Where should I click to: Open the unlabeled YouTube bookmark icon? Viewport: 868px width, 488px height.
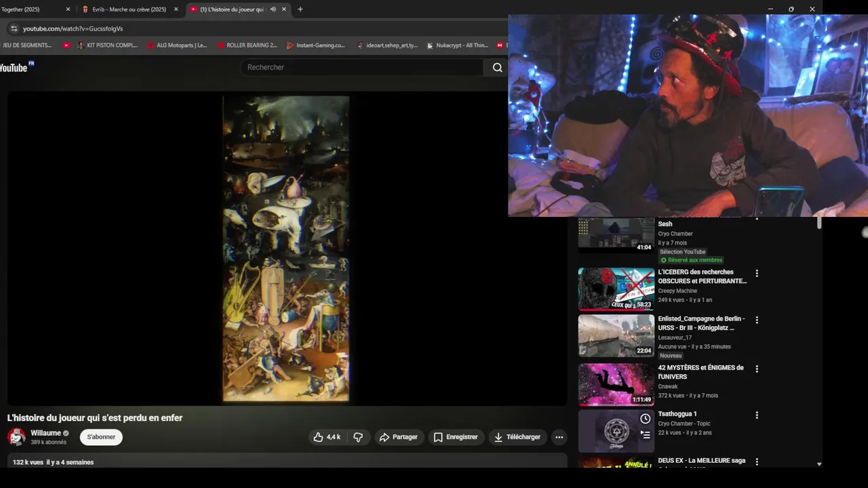coord(66,45)
